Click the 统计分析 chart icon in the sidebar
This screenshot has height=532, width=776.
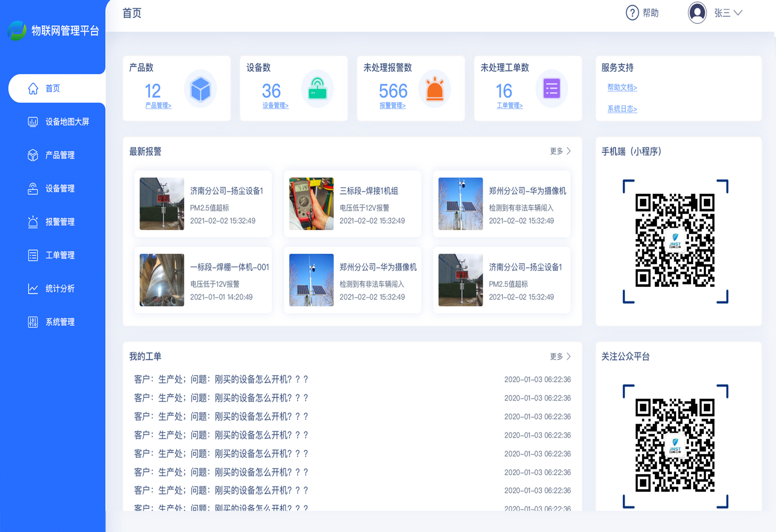coord(33,289)
